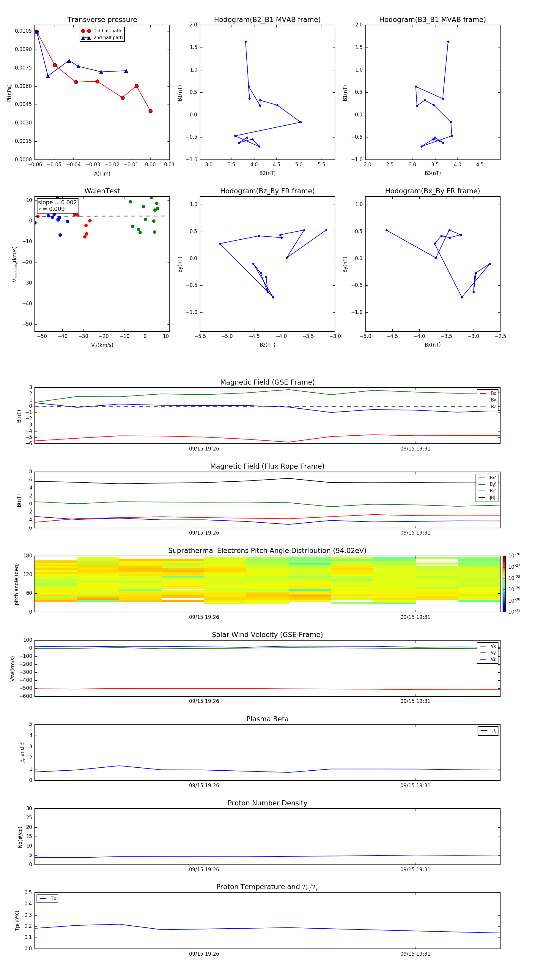Select the "Bz" entry in GSE legend
This screenshot has height=980, width=535.
tap(488, 407)
